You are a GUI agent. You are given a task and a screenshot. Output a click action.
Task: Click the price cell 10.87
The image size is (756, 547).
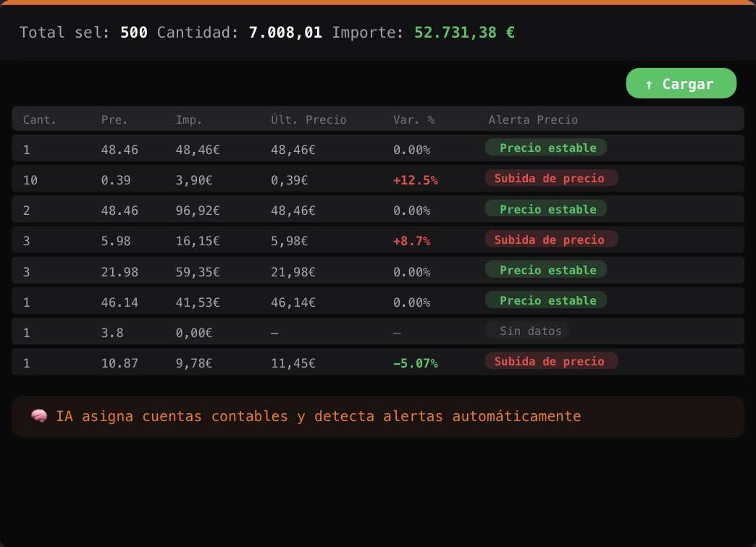tap(119, 363)
